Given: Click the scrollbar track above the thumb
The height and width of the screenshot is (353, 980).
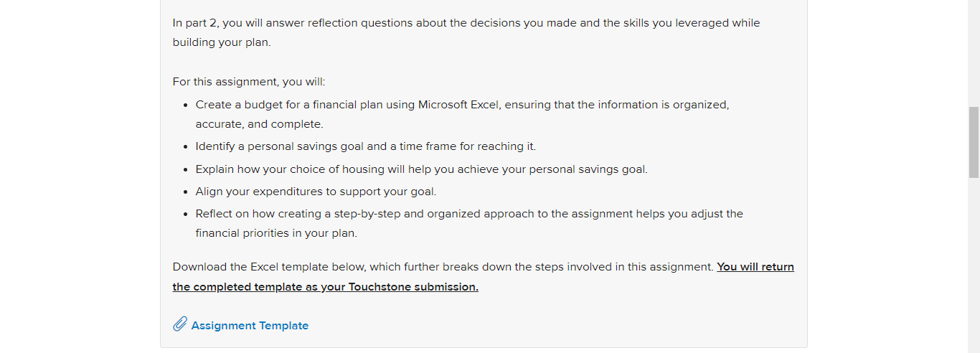Looking at the screenshot, I should click(x=974, y=53).
